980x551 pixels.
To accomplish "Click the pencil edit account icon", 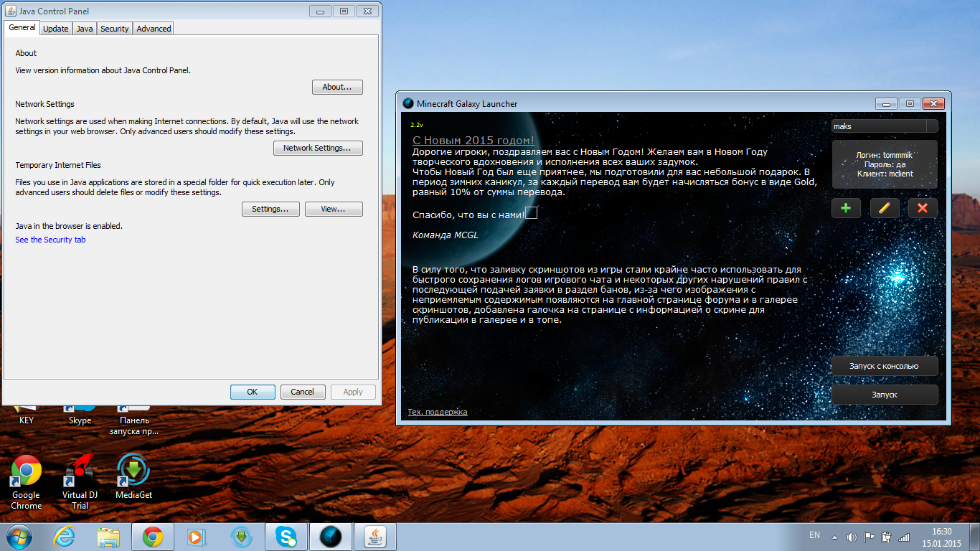I will 885,208.
